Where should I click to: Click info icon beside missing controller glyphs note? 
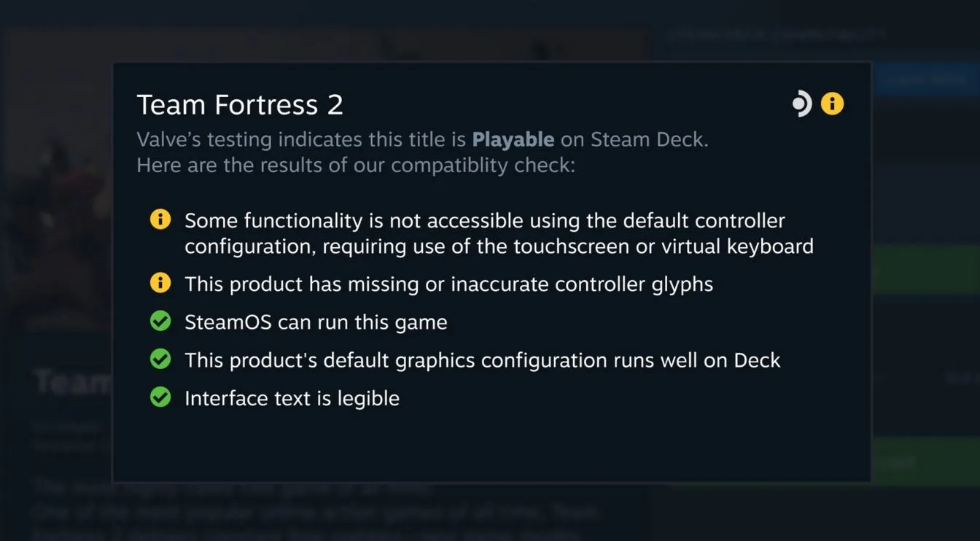point(160,283)
